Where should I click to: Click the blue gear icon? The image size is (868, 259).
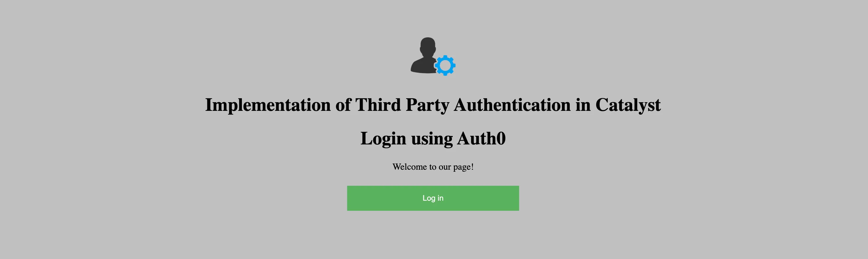coord(445,65)
